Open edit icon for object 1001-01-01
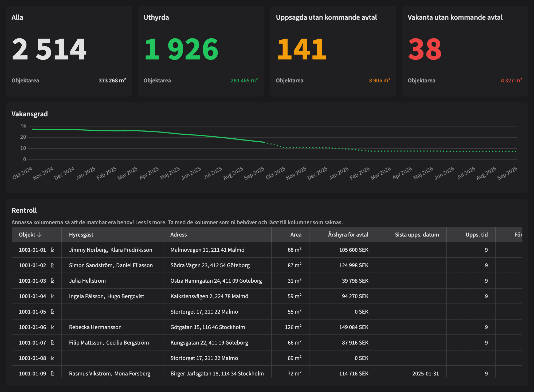 coord(53,250)
